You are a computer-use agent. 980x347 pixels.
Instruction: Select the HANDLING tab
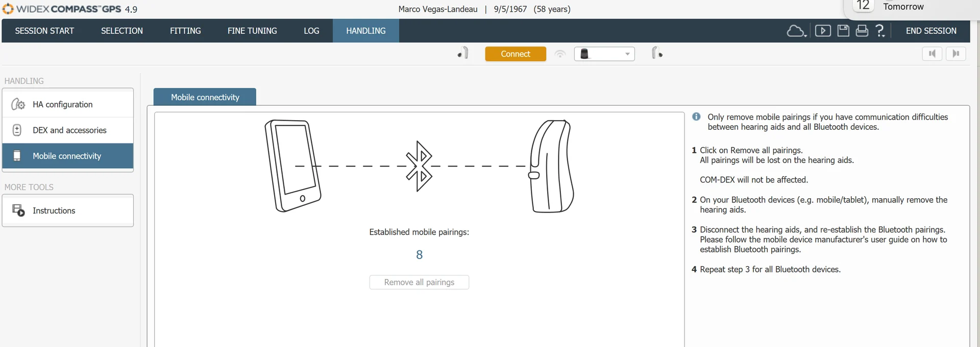tap(366, 31)
